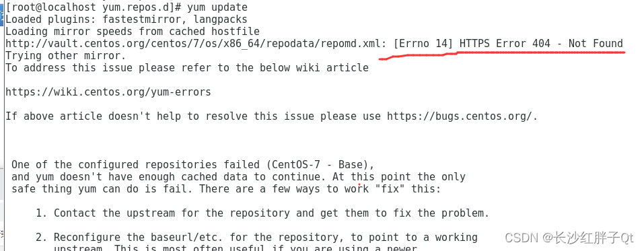Click the [root@localhost yum.repos.d]# prompt
This screenshot has height=251, width=644.
(94, 7)
